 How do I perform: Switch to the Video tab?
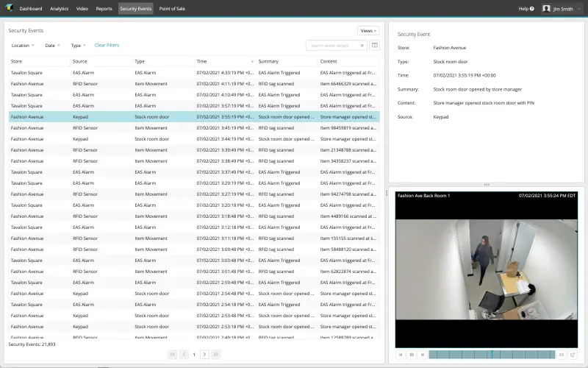point(82,9)
